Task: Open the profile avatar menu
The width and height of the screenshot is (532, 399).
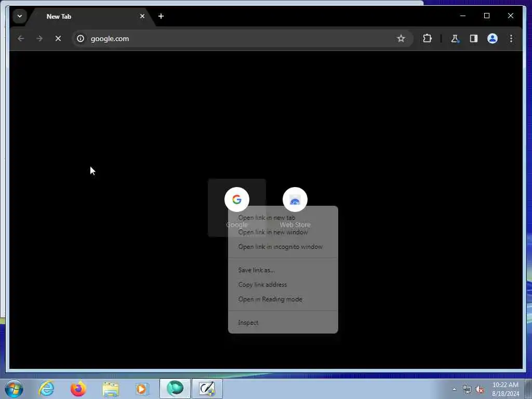Action: pos(493,38)
